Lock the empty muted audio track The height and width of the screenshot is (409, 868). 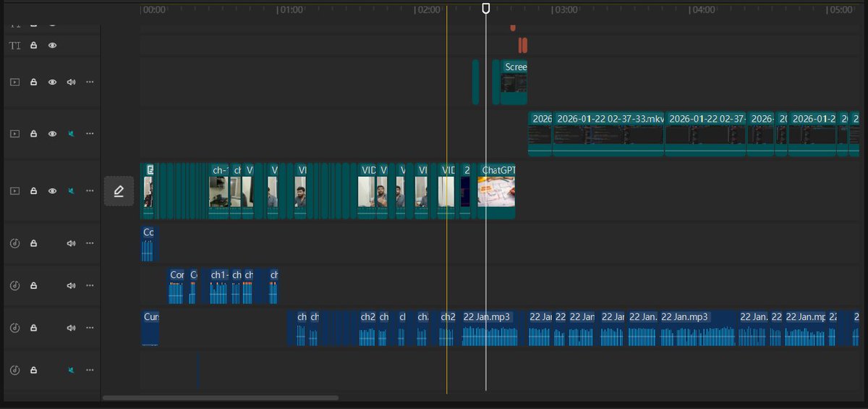[33, 370]
